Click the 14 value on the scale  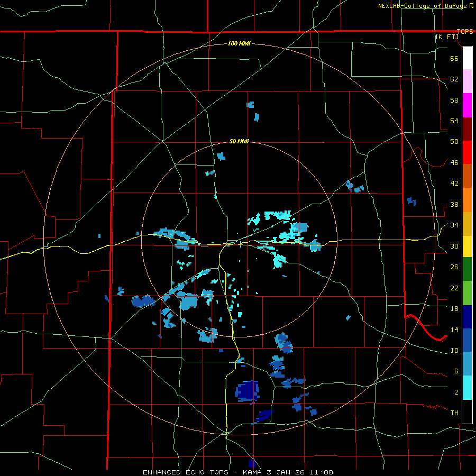point(454,329)
